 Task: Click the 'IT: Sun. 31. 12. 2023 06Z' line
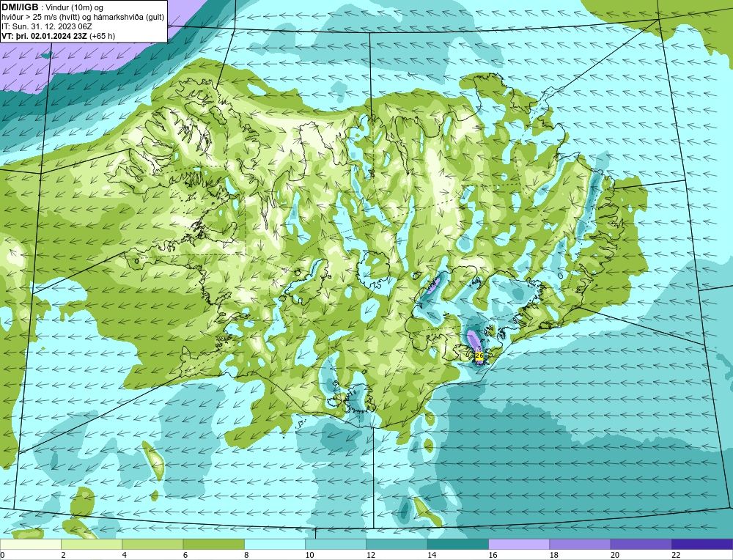(47, 26)
